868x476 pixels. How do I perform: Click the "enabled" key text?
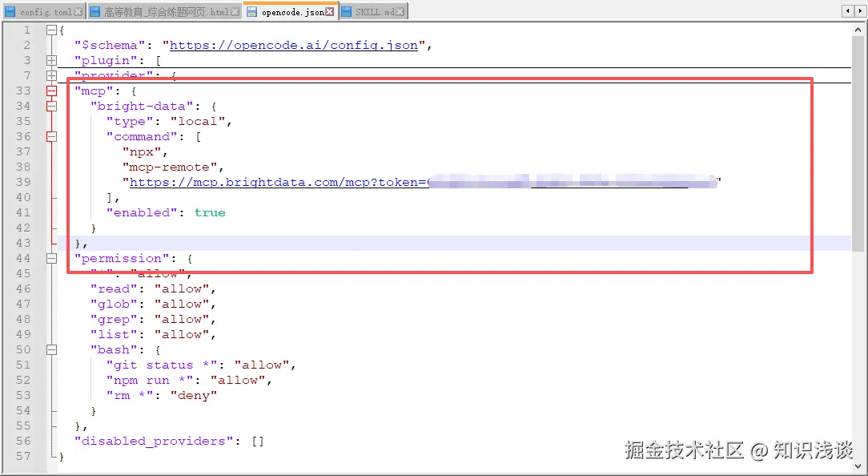(x=142, y=213)
